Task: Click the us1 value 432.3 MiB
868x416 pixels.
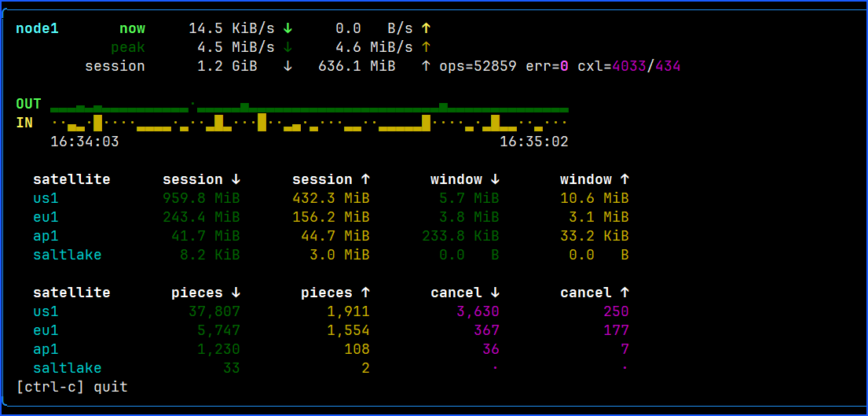Action: (x=331, y=198)
